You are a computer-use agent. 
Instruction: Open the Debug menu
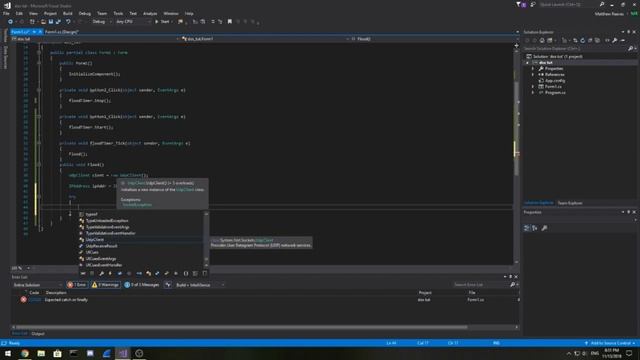pos(84,13)
